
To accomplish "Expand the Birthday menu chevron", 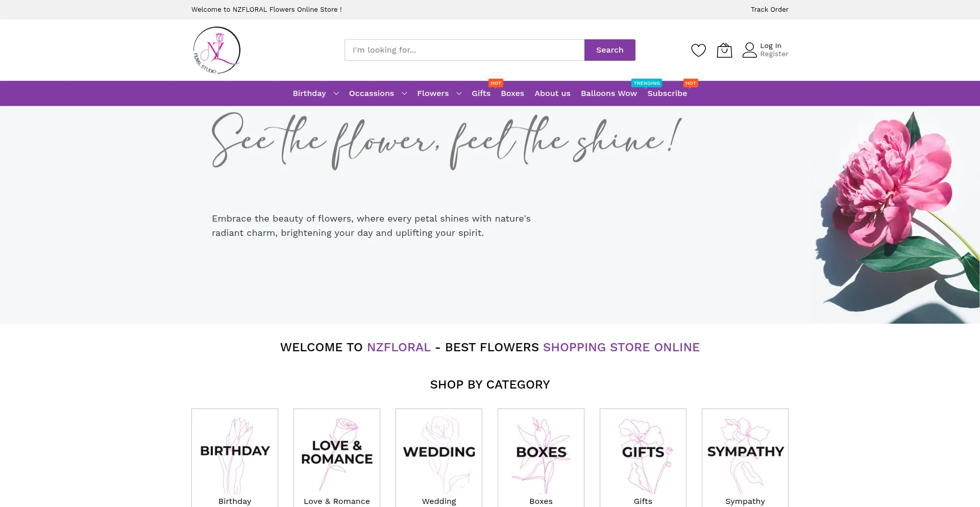I will coord(336,93).
